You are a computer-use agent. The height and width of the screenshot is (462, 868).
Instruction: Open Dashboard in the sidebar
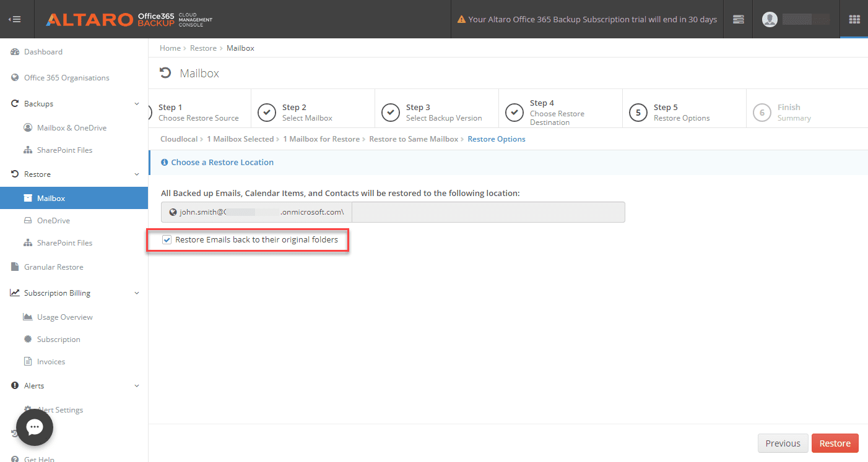[x=43, y=52]
